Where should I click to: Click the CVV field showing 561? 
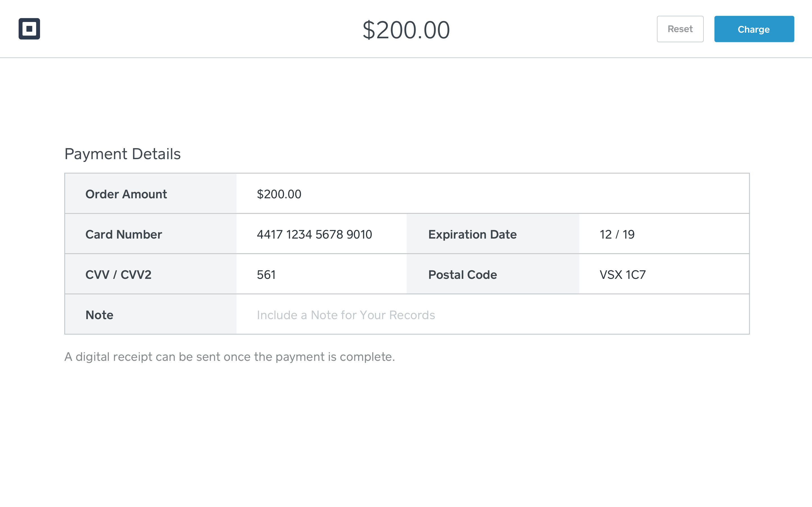click(x=266, y=275)
